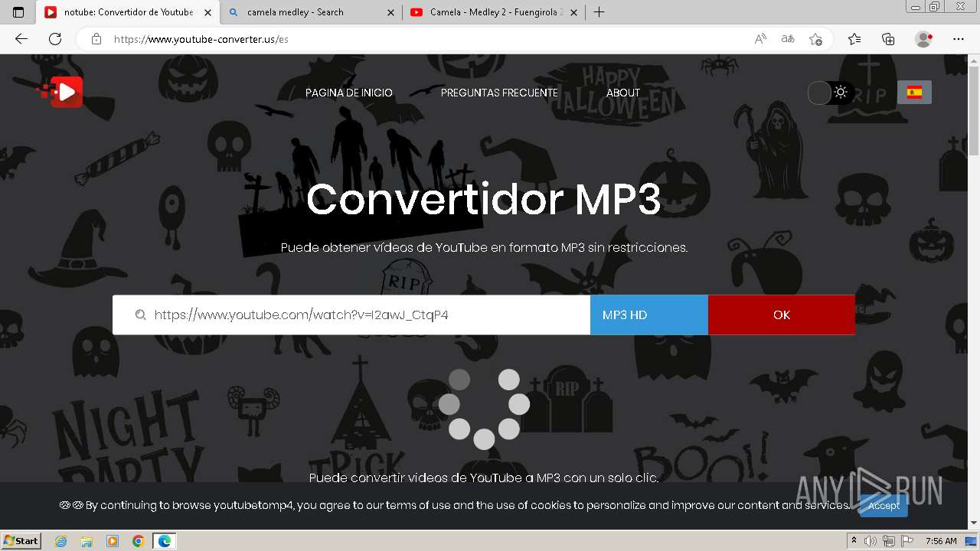Open the Settings and more menu

(x=959, y=39)
